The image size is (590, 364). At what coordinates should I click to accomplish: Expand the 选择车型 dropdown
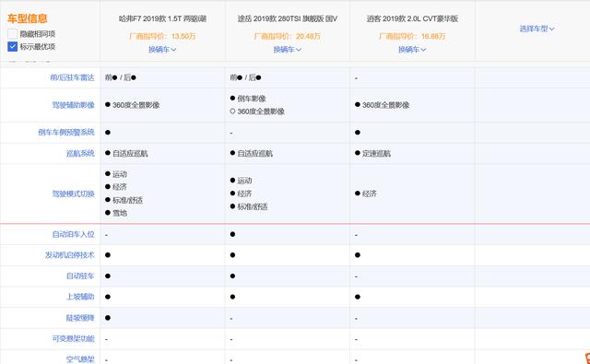coord(537,29)
